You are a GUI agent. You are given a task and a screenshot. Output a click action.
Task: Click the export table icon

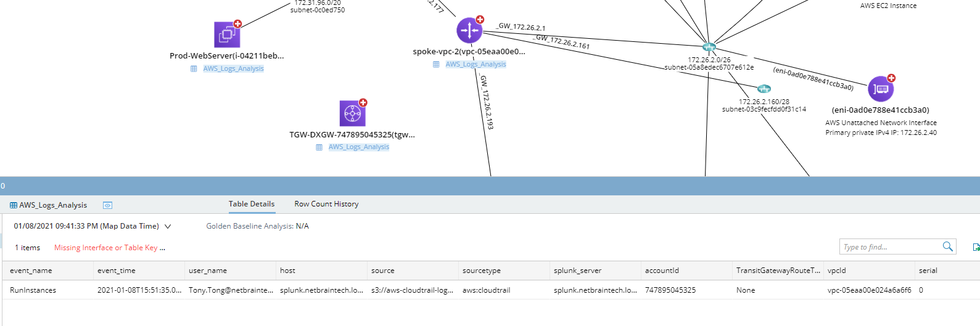[x=976, y=247]
